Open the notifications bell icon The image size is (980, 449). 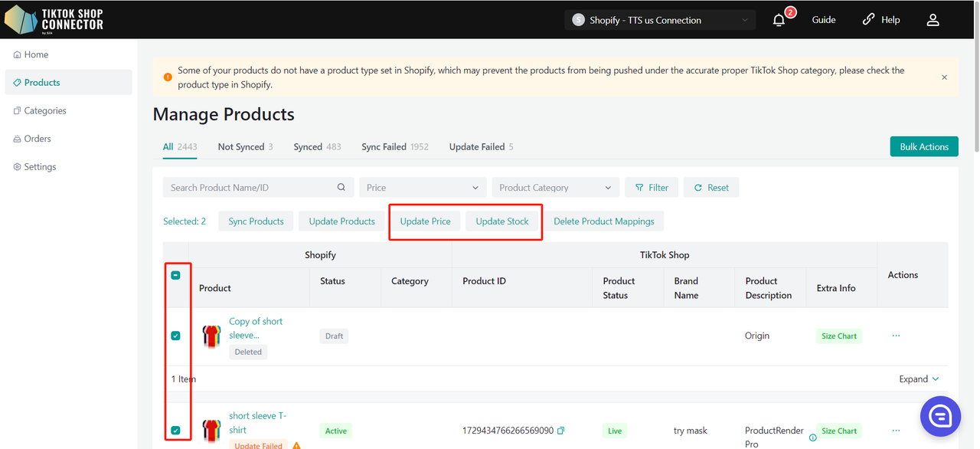[x=779, y=21]
